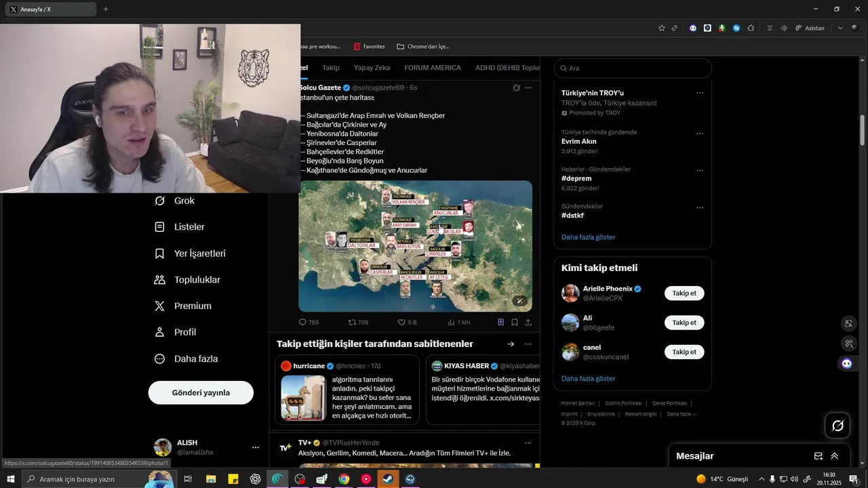868x488 pixels.
Task: Click the Ara search field
Action: click(633, 68)
